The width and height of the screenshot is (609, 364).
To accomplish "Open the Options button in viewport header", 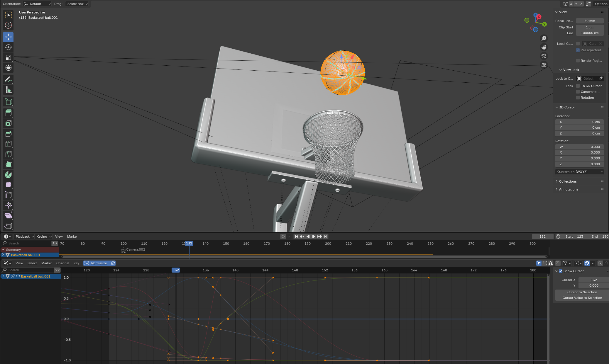I will [601, 4].
